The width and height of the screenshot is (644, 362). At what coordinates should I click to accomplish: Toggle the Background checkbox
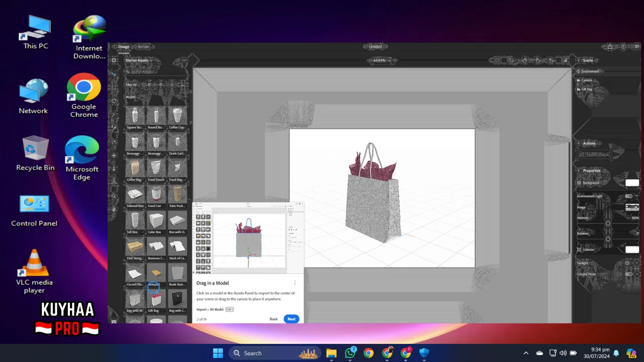click(x=579, y=183)
